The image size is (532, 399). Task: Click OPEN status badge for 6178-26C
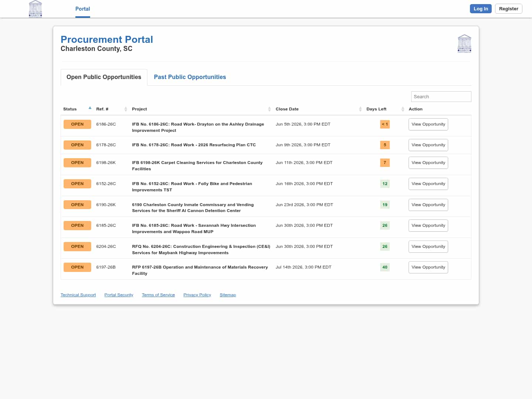[x=77, y=145]
